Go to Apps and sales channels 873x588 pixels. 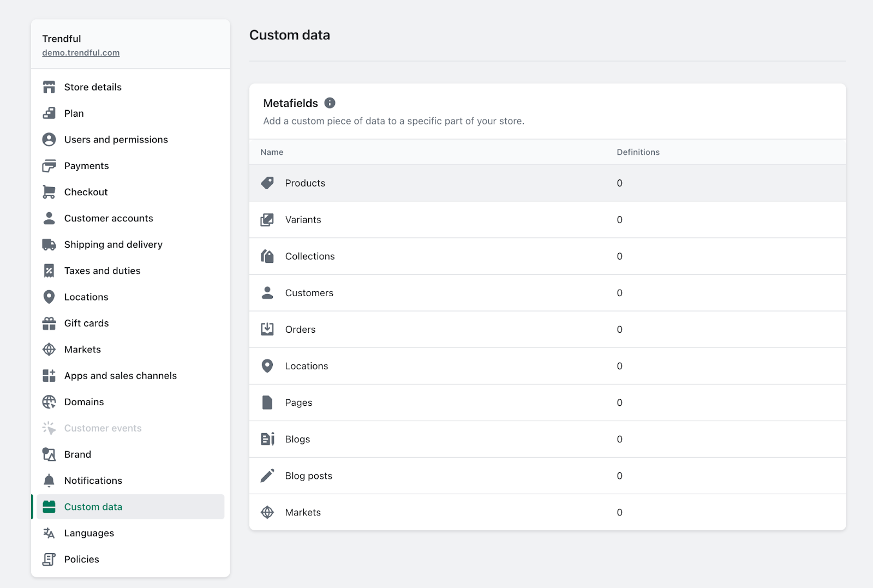(130, 376)
